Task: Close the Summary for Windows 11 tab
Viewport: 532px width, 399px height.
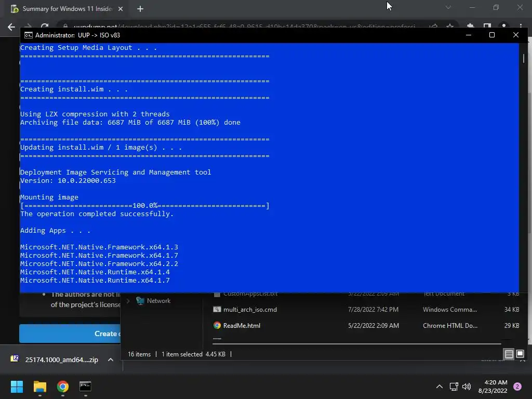Action: click(121, 9)
